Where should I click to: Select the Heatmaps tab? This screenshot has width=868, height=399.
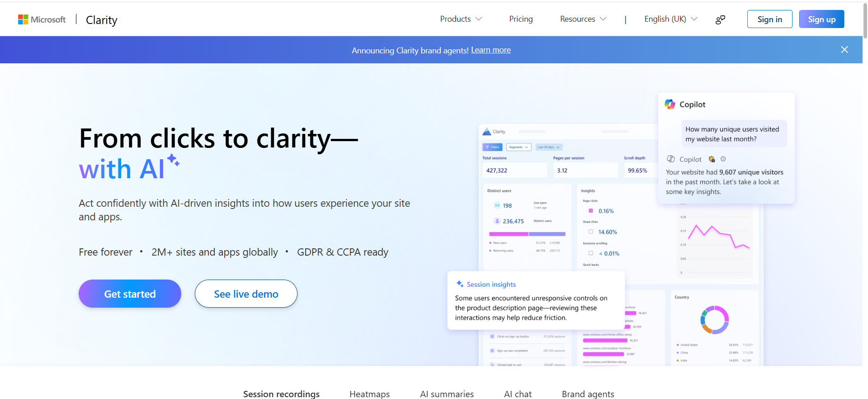coord(369,394)
